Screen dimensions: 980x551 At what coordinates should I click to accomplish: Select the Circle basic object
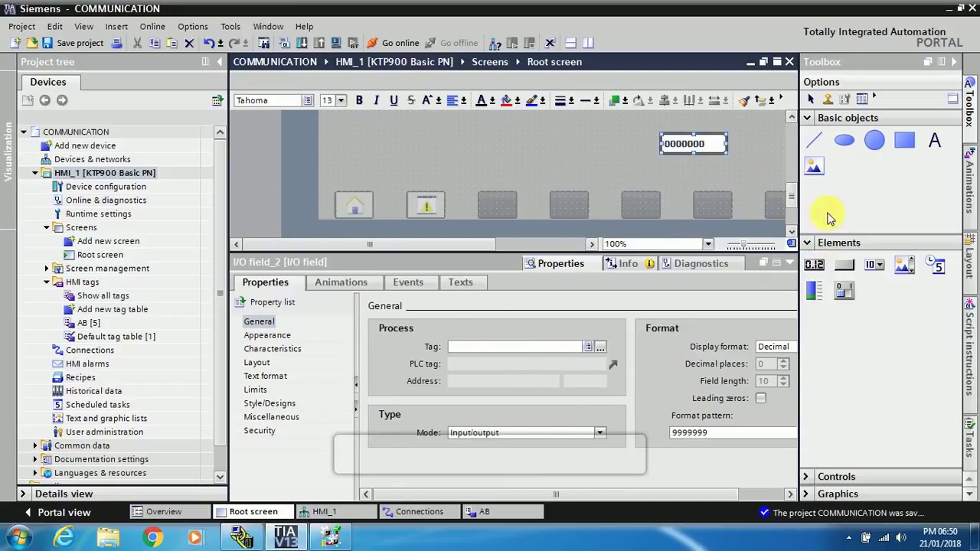pyautogui.click(x=874, y=140)
